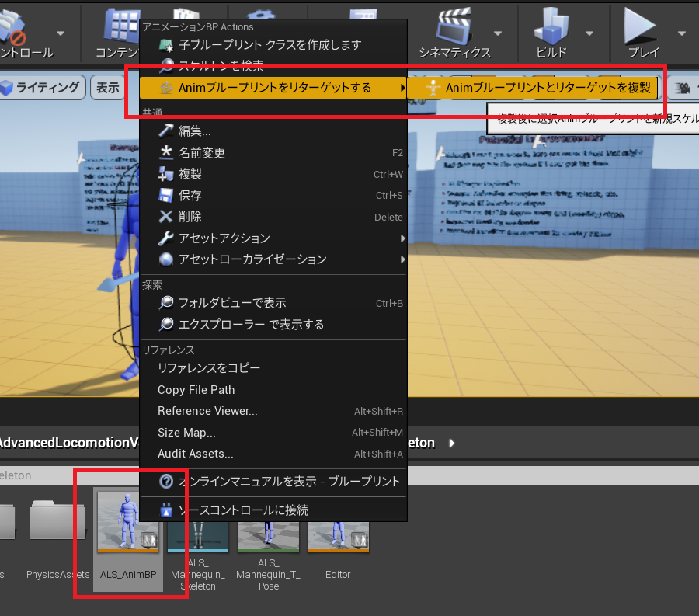Image resolution: width=699 pixels, height=616 pixels.
Task: Expand the Animブループリントをリターゲットする submenu arrow
Action: pos(402,88)
